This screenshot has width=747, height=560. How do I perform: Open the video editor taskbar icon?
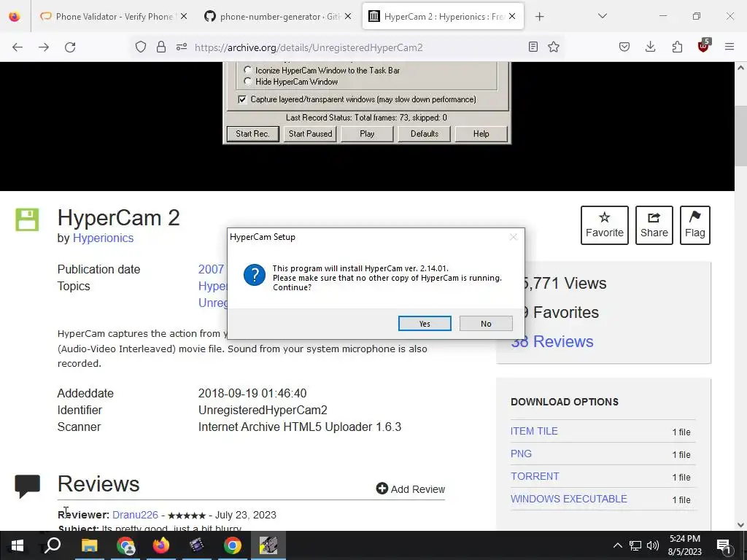[196, 545]
